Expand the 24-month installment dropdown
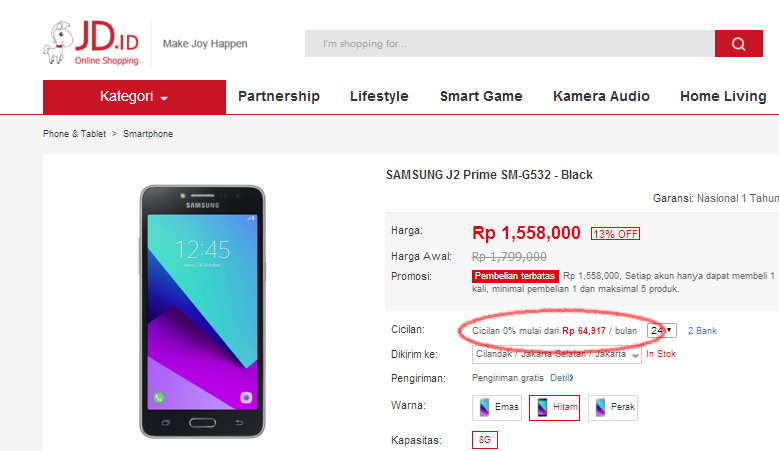 coord(661,330)
